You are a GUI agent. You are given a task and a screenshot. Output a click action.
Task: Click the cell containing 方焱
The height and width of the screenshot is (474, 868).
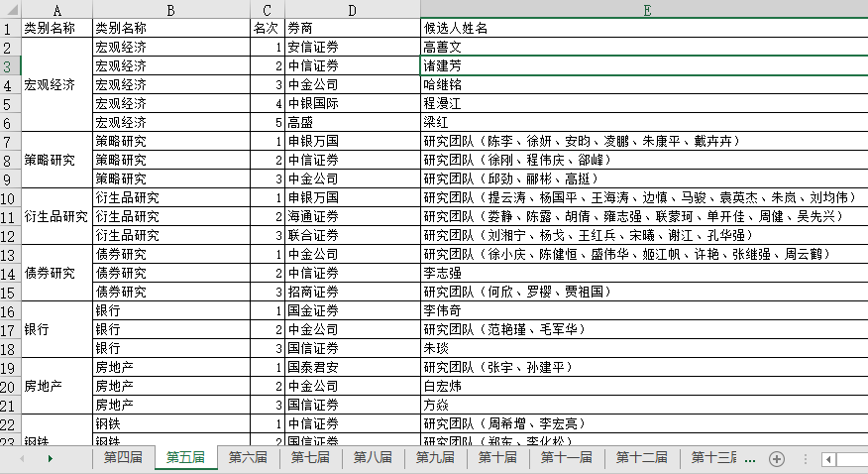point(644,405)
